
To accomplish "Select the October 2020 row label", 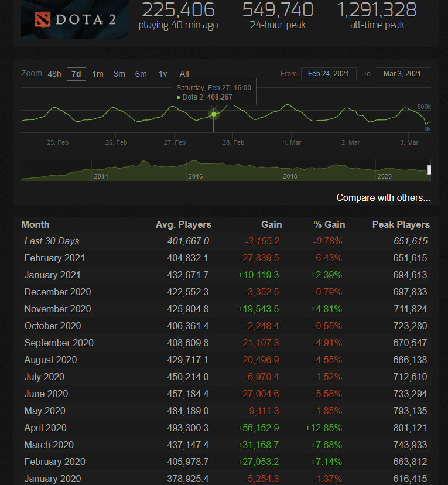I will tap(53, 326).
